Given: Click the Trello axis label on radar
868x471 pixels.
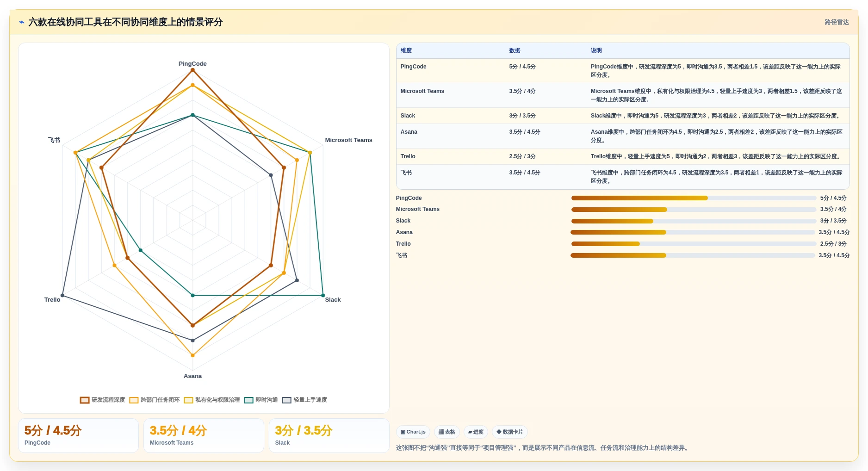Looking at the screenshot, I should pyautogui.click(x=52, y=300).
